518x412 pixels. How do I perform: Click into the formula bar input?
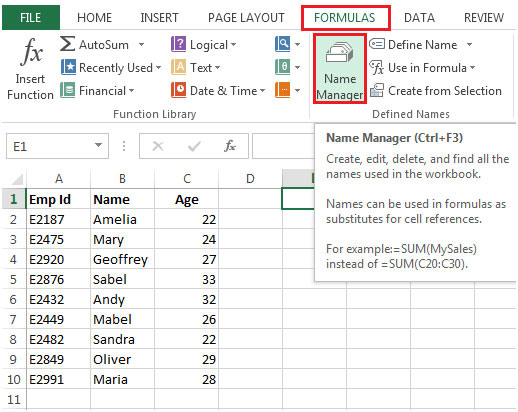(x=283, y=146)
